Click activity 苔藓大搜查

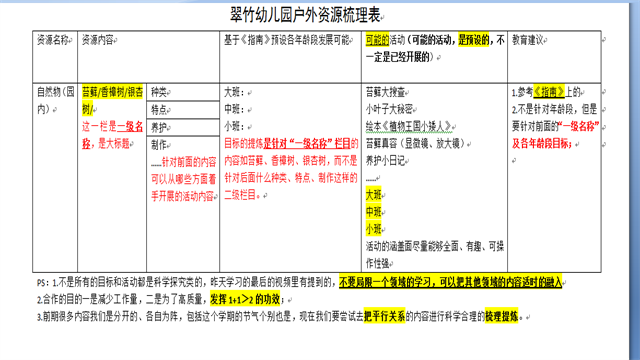[x=385, y=92]
